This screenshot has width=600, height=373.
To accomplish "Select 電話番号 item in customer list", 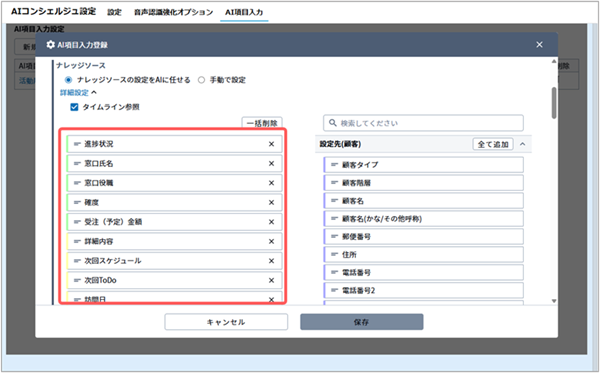I will click(x=424, y=272).
